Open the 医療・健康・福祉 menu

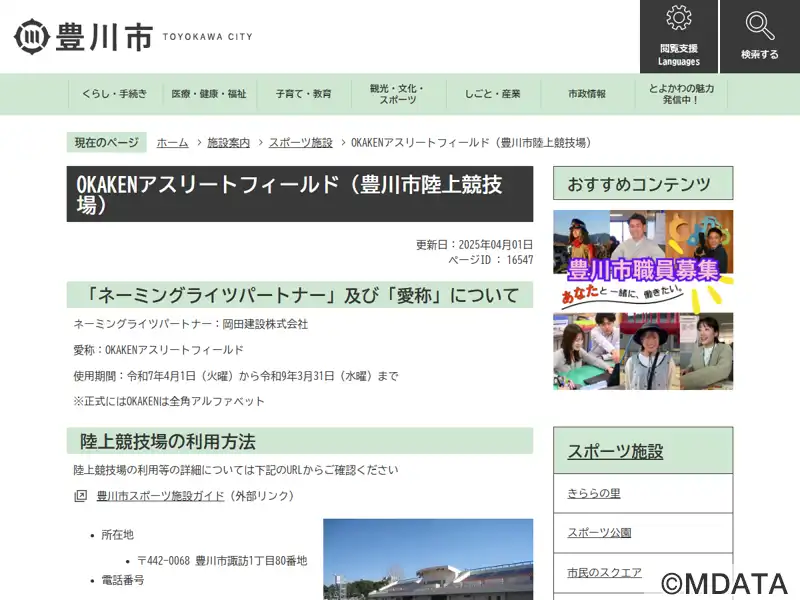[x=209, y=94]
